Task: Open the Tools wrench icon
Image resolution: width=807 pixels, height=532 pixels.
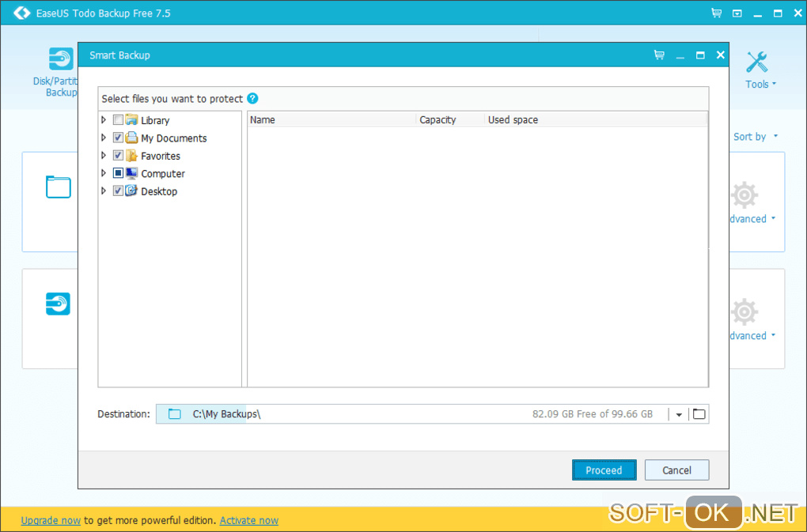Action: click(756, 62)
